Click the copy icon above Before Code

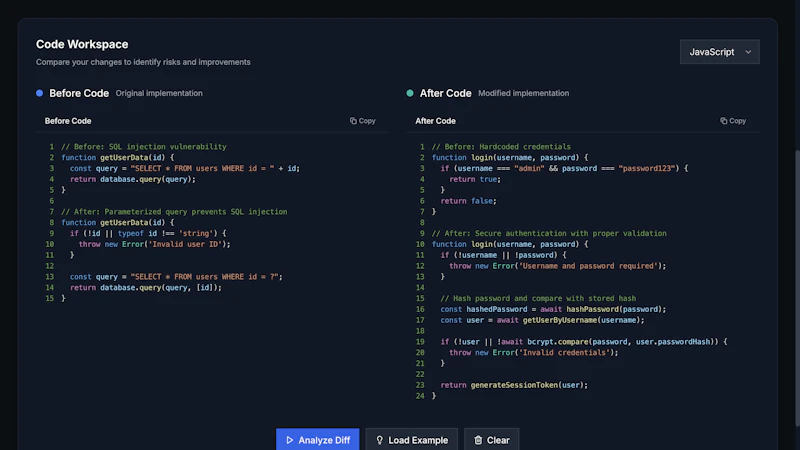pos(353,121)
